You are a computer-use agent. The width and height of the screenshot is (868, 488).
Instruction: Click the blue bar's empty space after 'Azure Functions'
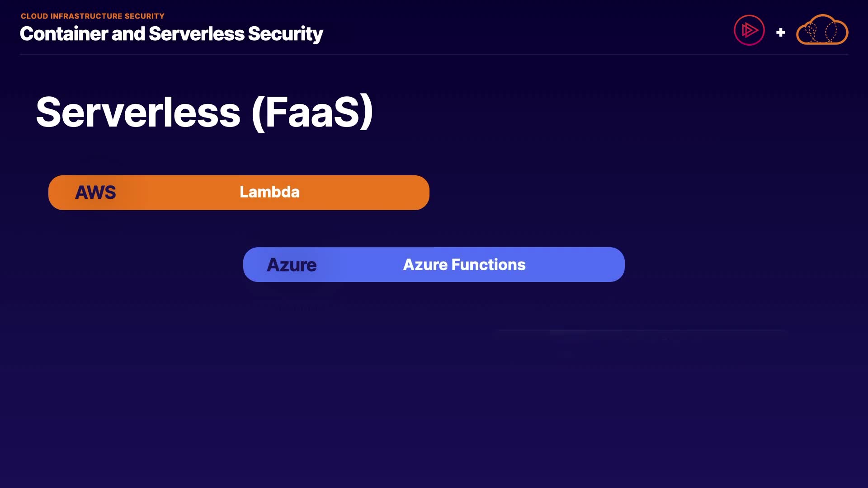574,265
